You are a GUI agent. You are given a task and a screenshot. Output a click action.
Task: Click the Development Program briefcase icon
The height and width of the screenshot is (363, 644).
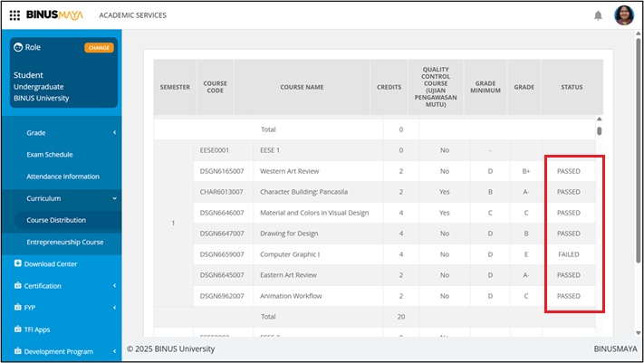(x=17, y=350)
